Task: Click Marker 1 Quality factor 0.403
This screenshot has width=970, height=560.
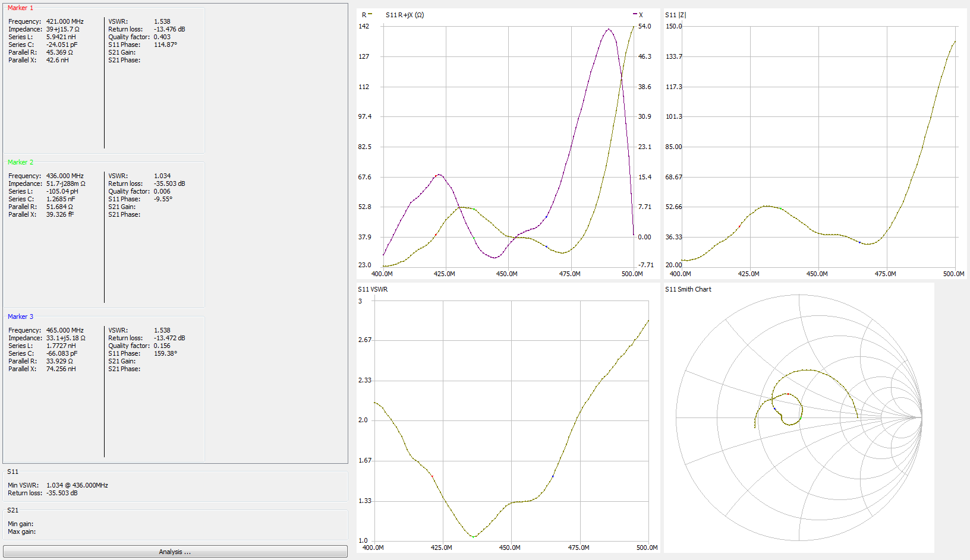Action: click(162, 37)
